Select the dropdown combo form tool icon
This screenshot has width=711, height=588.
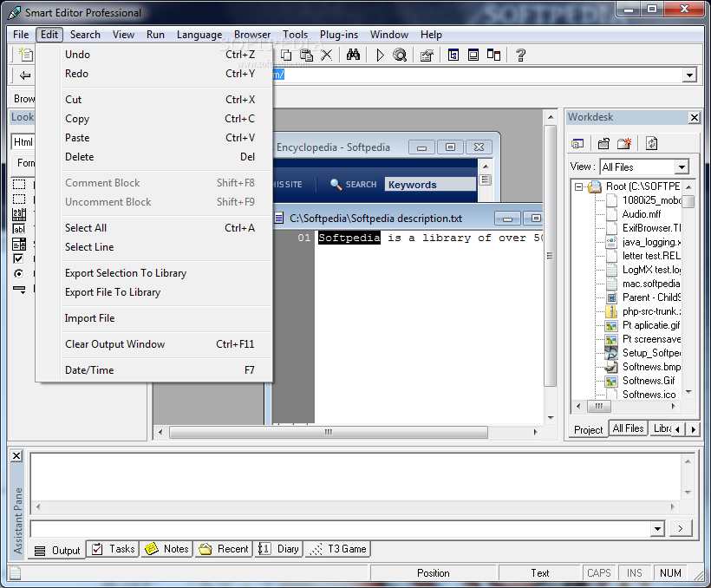(19, 289)
